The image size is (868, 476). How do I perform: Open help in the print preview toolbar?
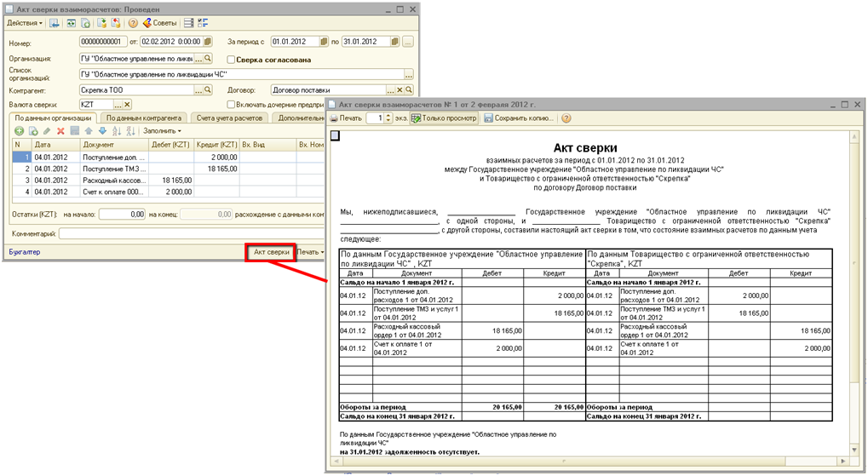[566, 118]
